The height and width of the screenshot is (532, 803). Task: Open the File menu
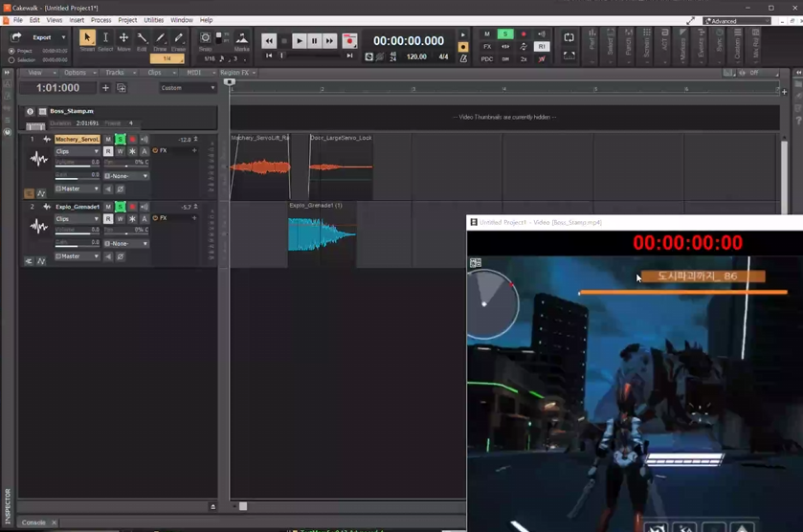(x=18, y=20)
